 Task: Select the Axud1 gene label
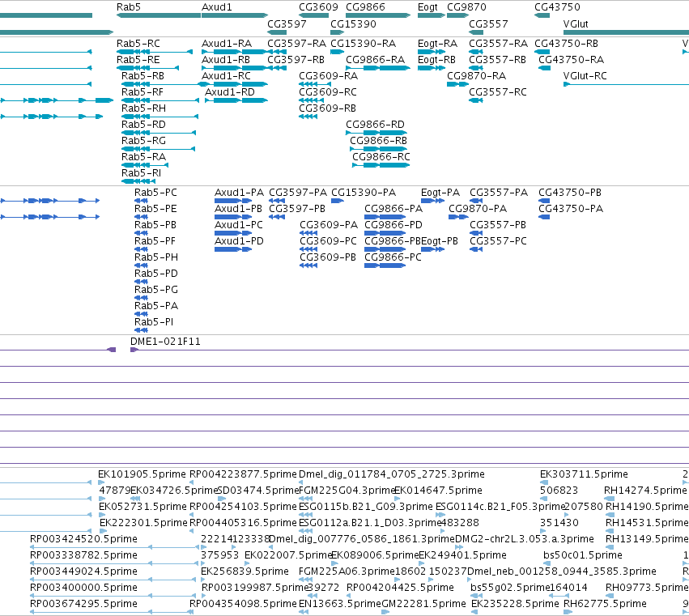click(x=217, y=7)
